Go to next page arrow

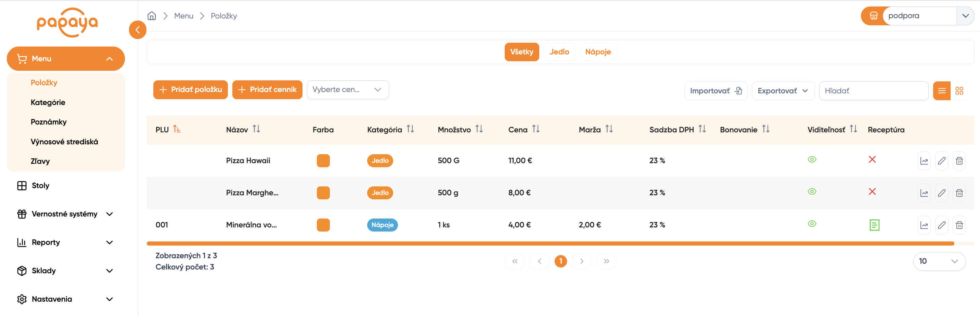pyautogui.click(x=582, y=261)
